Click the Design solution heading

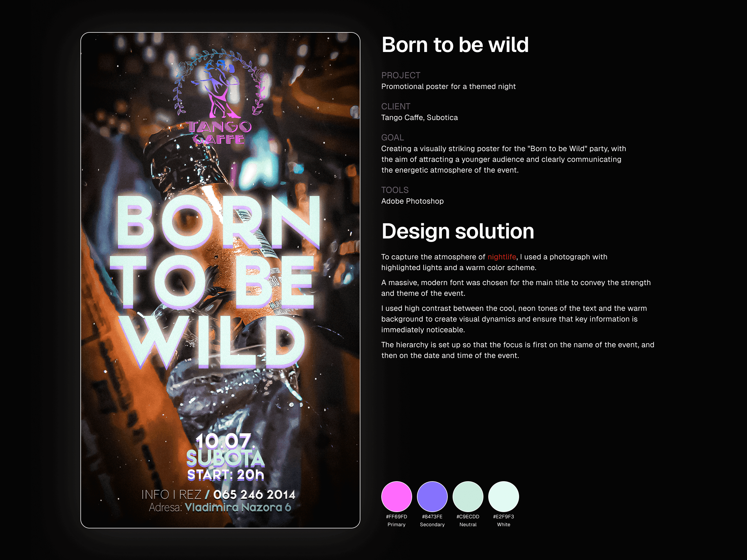click(x=458, y=232)
